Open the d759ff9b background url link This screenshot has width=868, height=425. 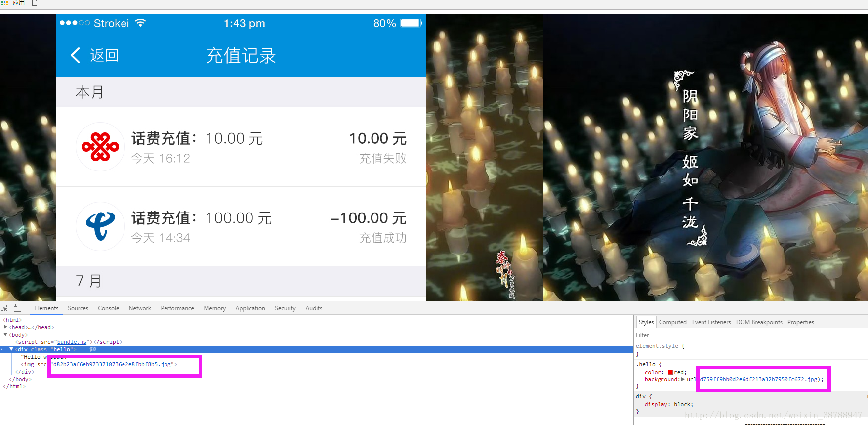point(758,379)
